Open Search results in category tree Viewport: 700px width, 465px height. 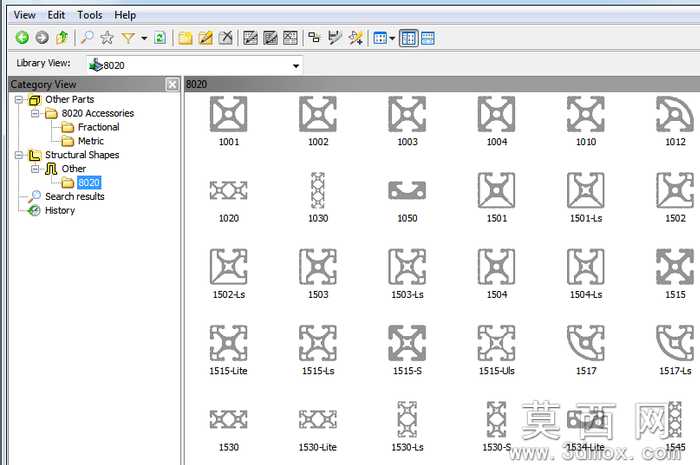(x=75, y=196)
